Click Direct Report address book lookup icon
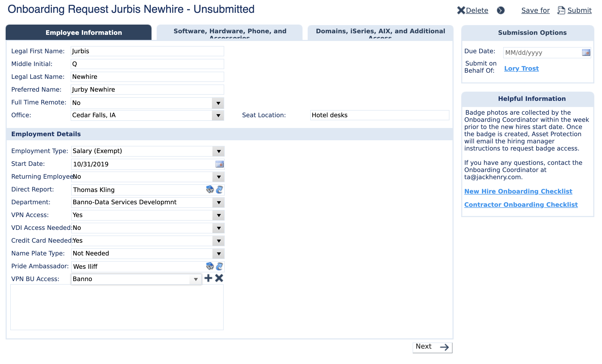 [210, 189]
